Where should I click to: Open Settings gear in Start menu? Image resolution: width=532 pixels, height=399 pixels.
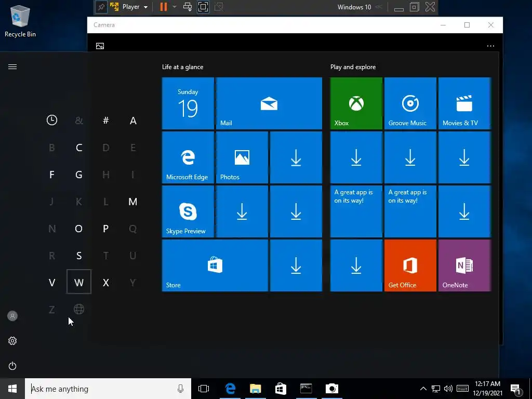tap(12, 341)
